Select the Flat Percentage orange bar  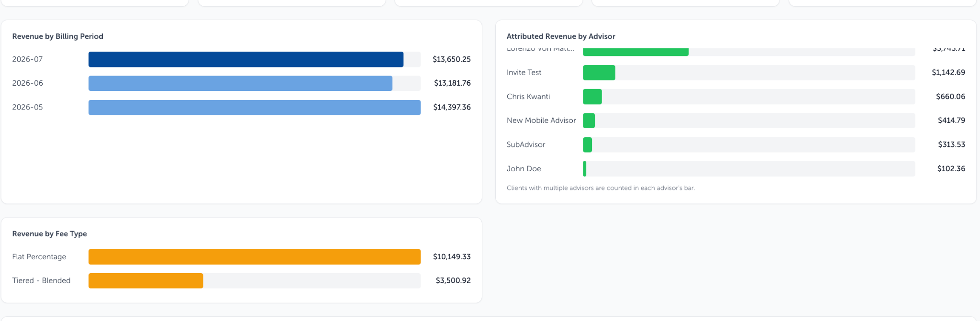[255, 257]
